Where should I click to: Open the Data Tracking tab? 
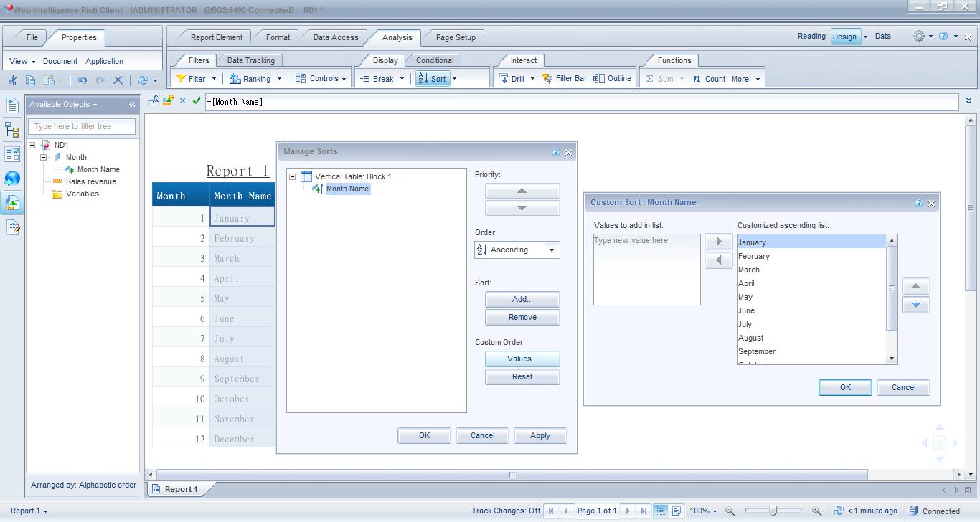[x=250, y=60]
